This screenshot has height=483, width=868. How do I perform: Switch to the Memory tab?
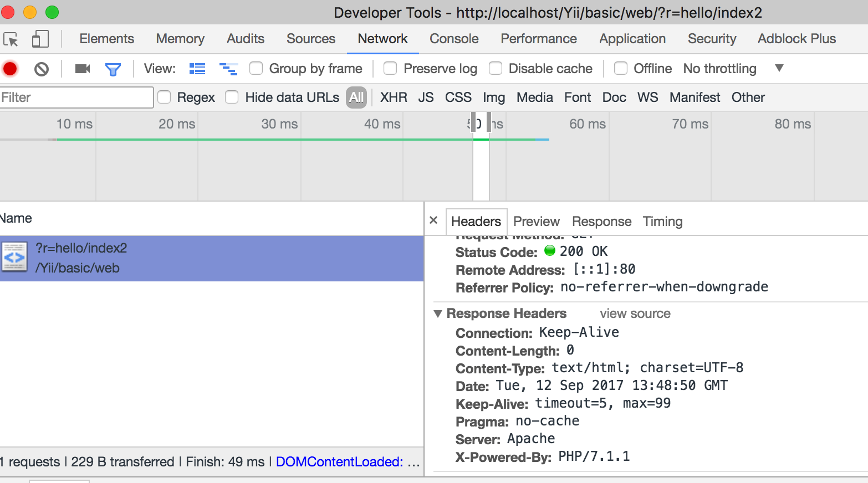180,39
